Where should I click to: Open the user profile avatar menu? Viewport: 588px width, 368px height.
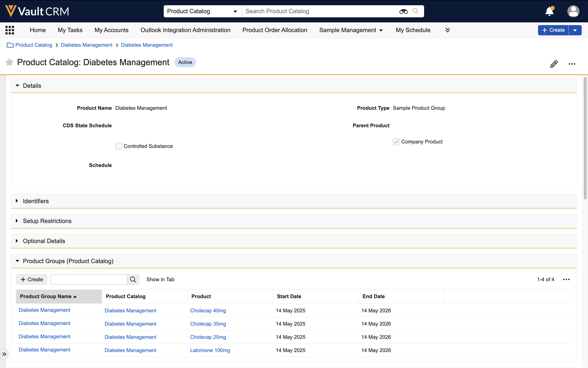[573, 11]
